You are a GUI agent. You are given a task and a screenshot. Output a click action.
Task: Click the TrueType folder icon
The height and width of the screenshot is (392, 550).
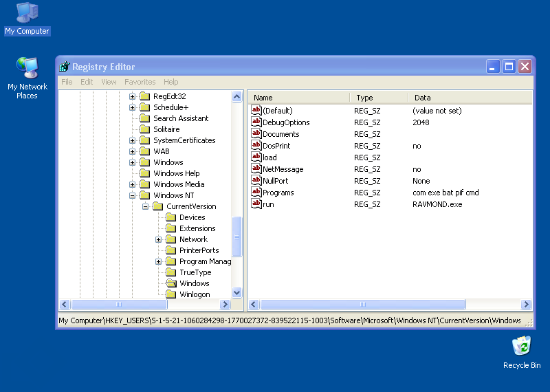coord(170,272)
